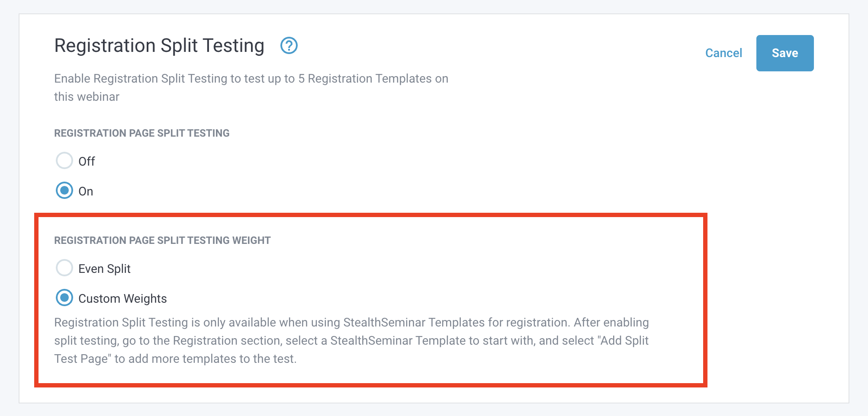868x416 pixels.
Task: Click the "On" label text
Action: (86, 191)
